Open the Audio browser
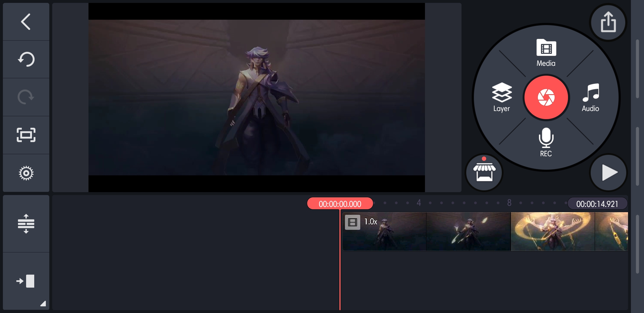 pyautogui.click(x=591, y=98)
